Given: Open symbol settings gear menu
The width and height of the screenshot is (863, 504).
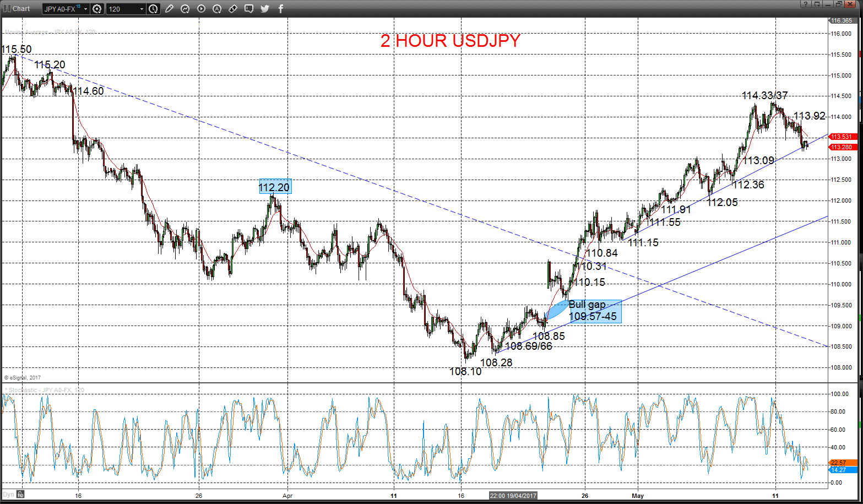Looking at the screenshot, I should tap(97, 9).
